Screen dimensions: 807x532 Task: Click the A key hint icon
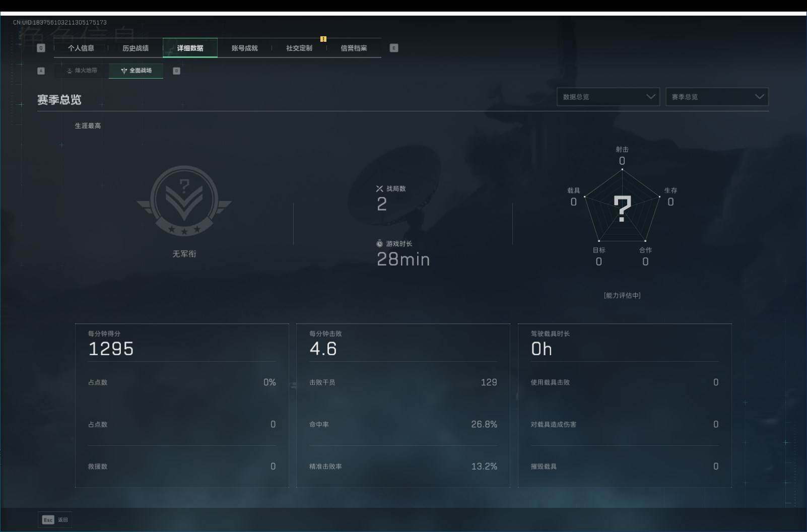[41, 71]
